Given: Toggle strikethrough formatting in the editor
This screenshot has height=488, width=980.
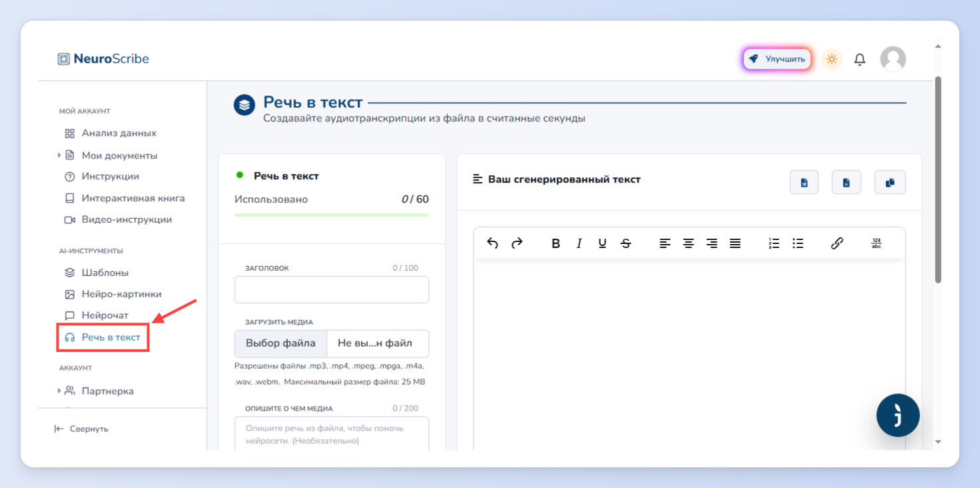Looking at the screenshot, I should (x=625, y=244).
